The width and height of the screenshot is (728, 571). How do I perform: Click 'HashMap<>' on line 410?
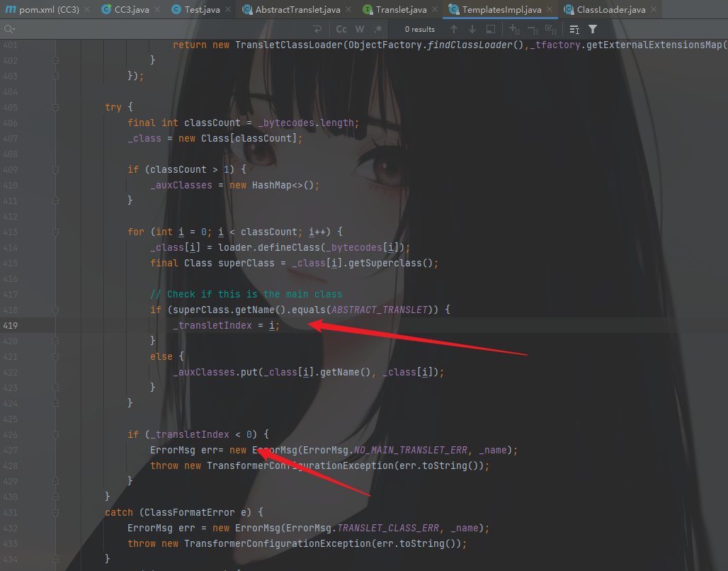tap(277, 185)
